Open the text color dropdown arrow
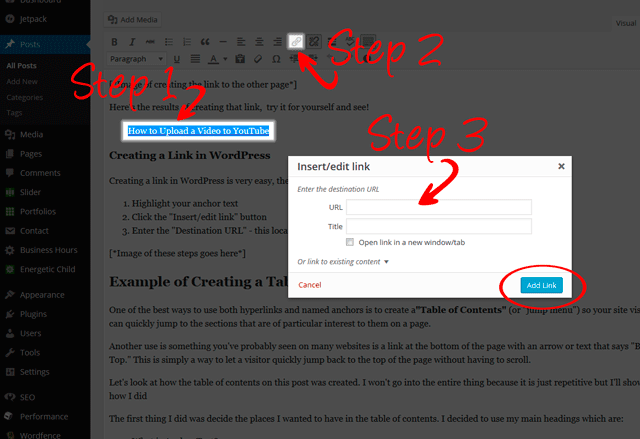The height and width of the screenshot is (439, 640). [x=225, y=59]
